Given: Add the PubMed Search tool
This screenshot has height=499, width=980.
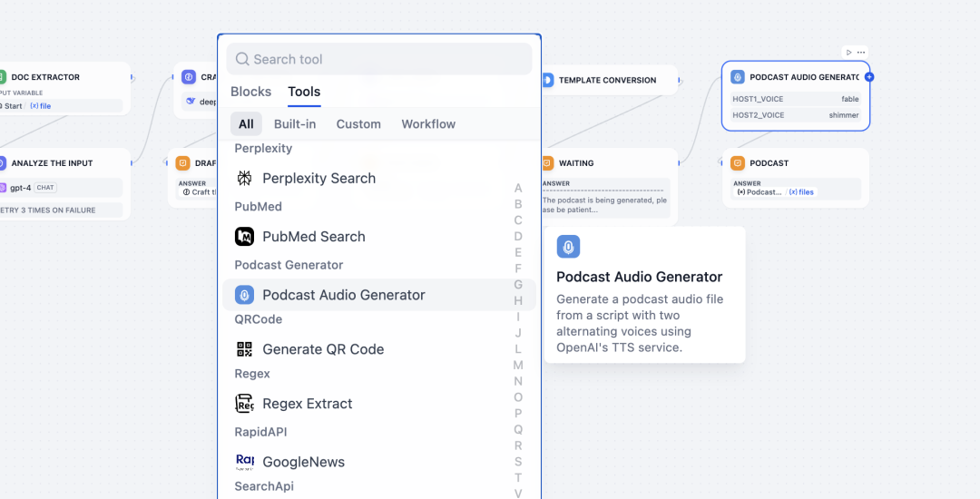Looking at the screenshot, I should [378, 237].
